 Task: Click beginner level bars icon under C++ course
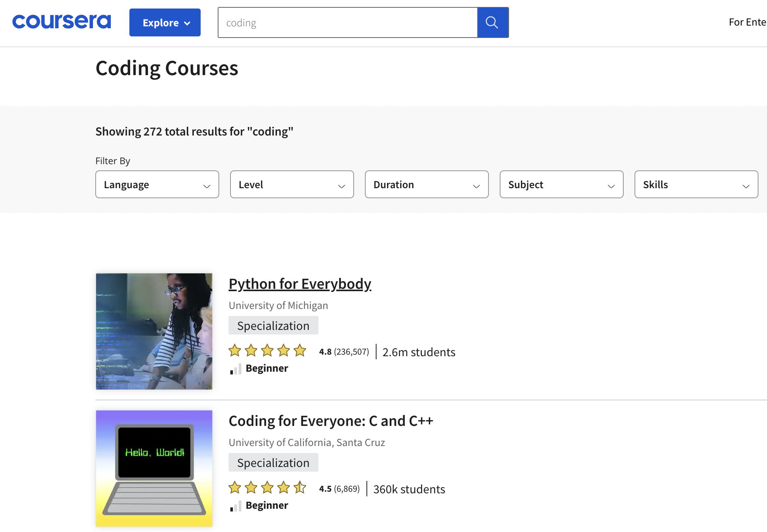[x=236, y=506]
